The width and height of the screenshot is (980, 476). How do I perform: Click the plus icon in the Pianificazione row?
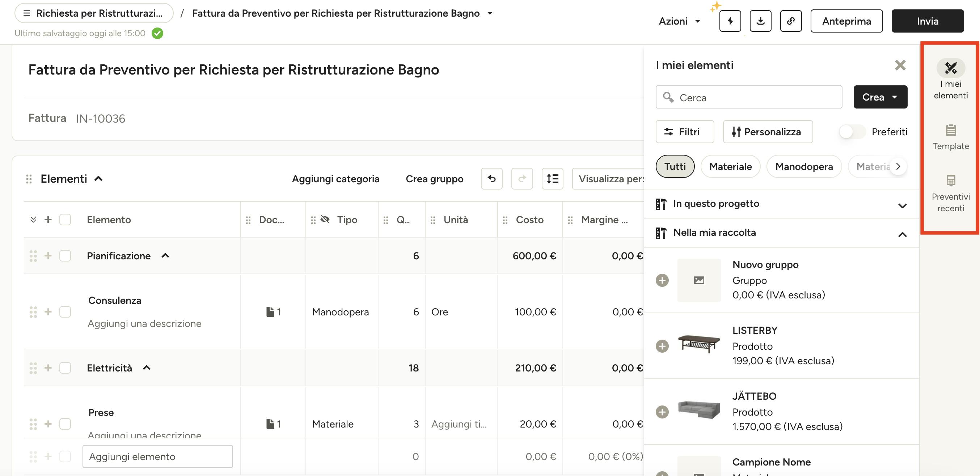48,255
